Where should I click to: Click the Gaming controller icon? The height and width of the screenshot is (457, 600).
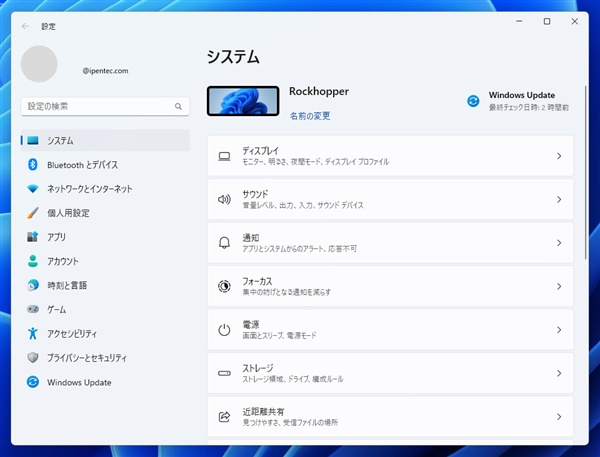pyautogui.click(x=33, y=309)
